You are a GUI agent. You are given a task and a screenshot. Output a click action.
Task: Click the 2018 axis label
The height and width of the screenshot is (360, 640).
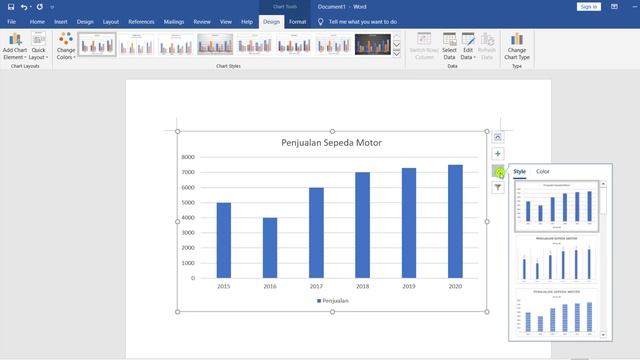click(362, 287)
